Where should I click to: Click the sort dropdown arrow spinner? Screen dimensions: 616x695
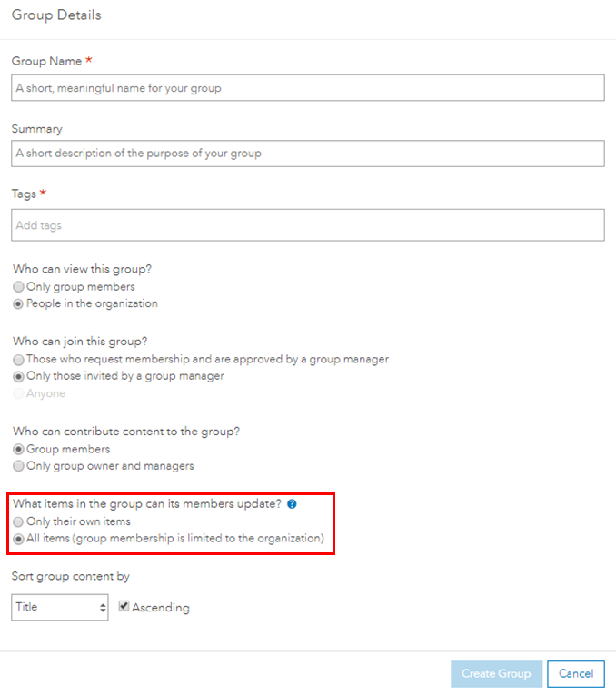point(103,608)
